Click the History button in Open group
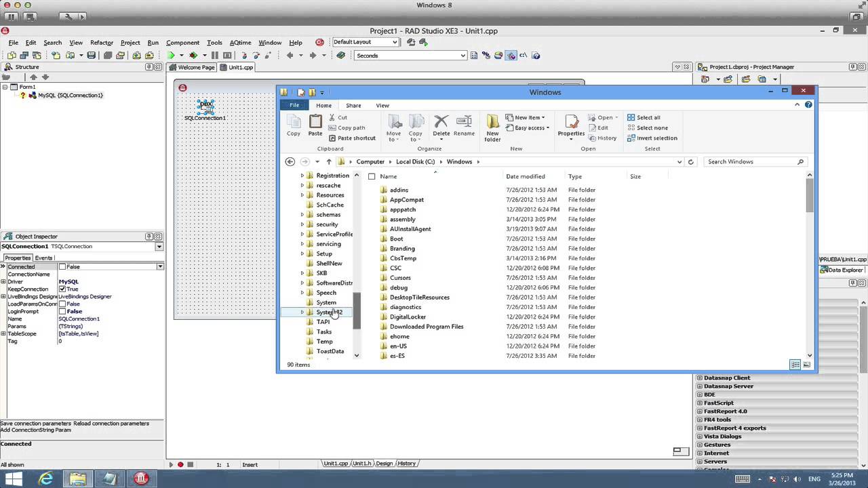The image size is (868, 488). [602, 138]
